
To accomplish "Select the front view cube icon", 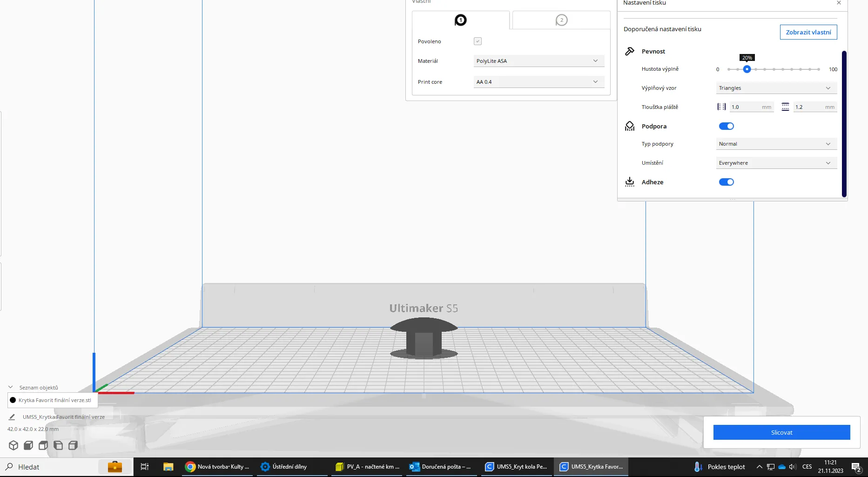I will pyautogui.click(x=28, y=445).
